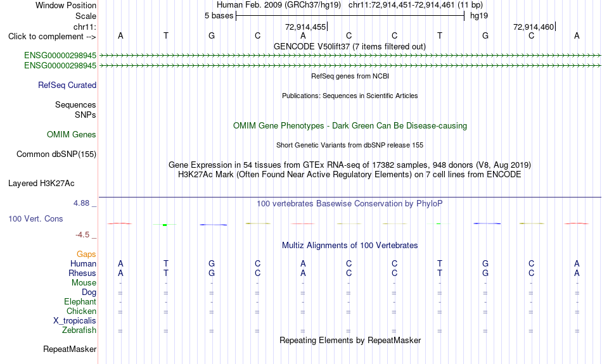Select the Mouse species label
Viewport: 602px width, 364px height.
tap(84, 283)
